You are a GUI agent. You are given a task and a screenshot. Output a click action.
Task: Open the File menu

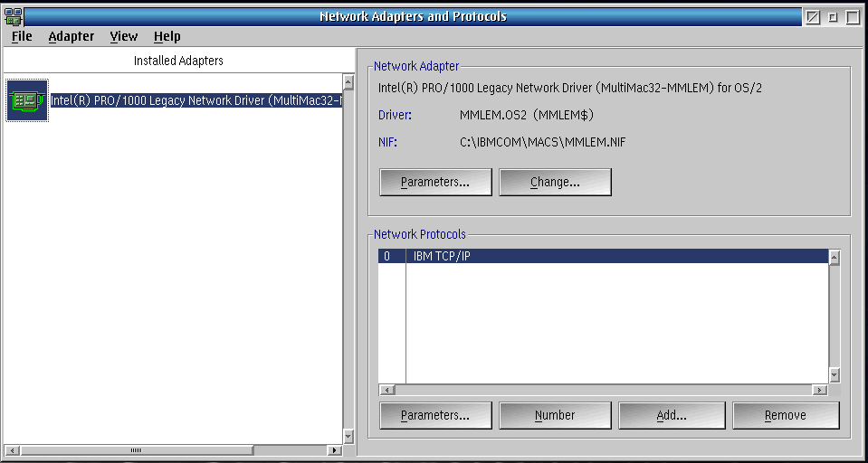[22, 36]
